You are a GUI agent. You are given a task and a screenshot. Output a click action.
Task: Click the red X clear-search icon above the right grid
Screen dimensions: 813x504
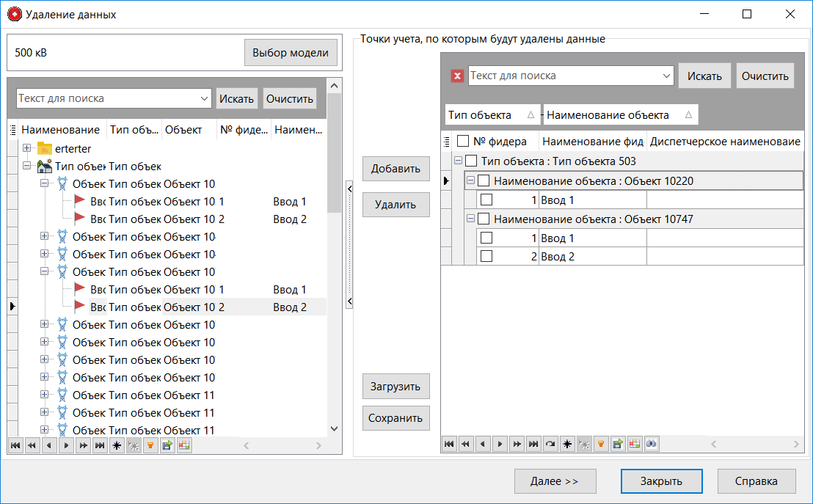pyautogui.click(x=459, y=75)
